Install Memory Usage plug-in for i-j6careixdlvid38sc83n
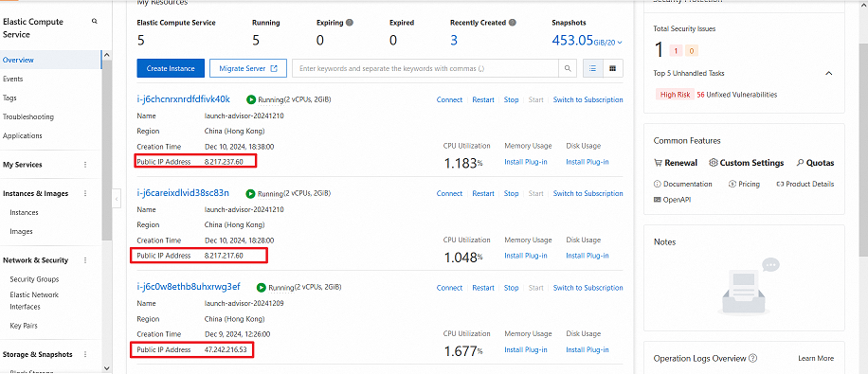 click(526, 256)
